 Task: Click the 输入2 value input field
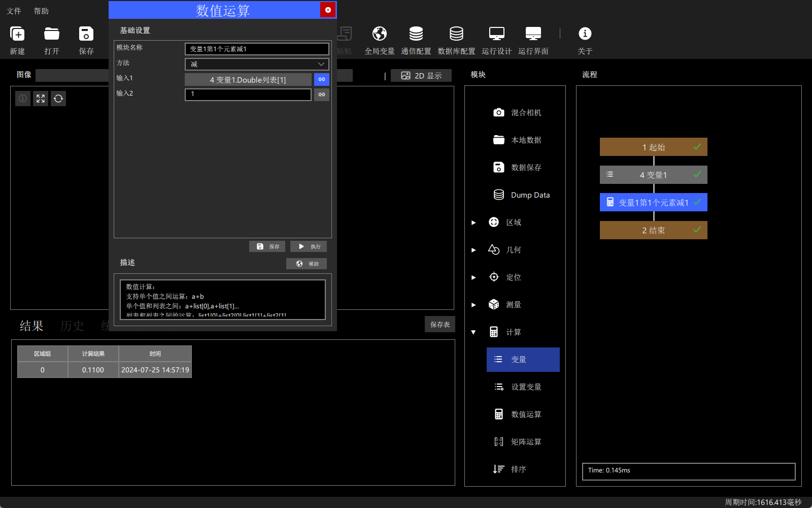pos(248,94)
